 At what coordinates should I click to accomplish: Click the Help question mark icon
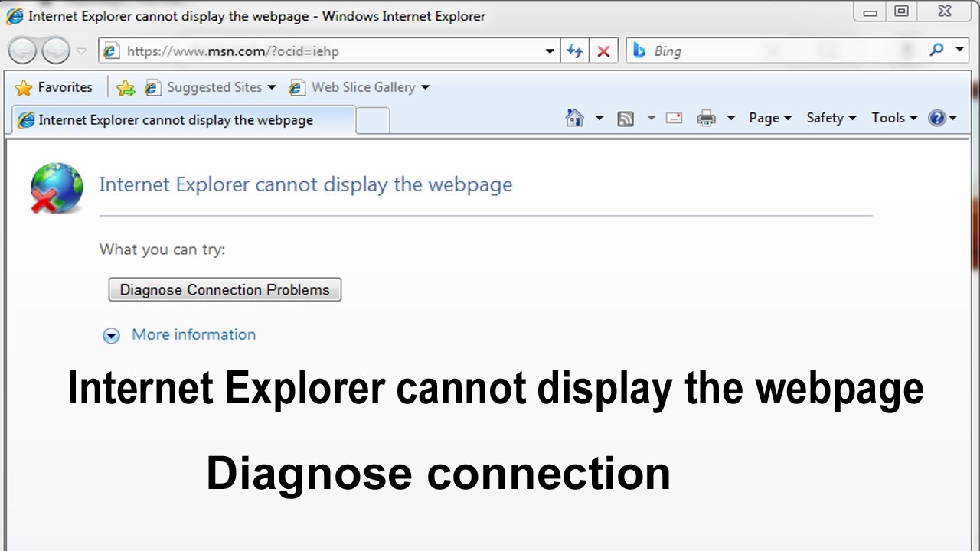(937, 118)
